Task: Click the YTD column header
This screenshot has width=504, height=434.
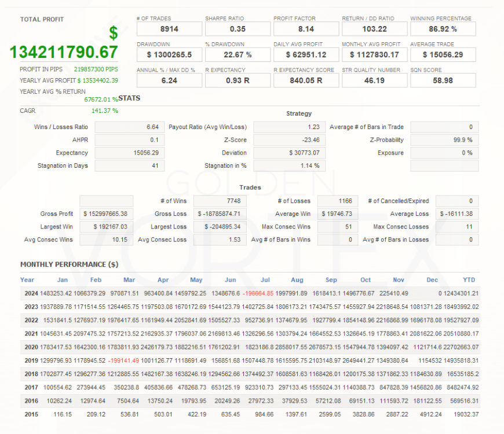Action: click(x=469, y=280)
